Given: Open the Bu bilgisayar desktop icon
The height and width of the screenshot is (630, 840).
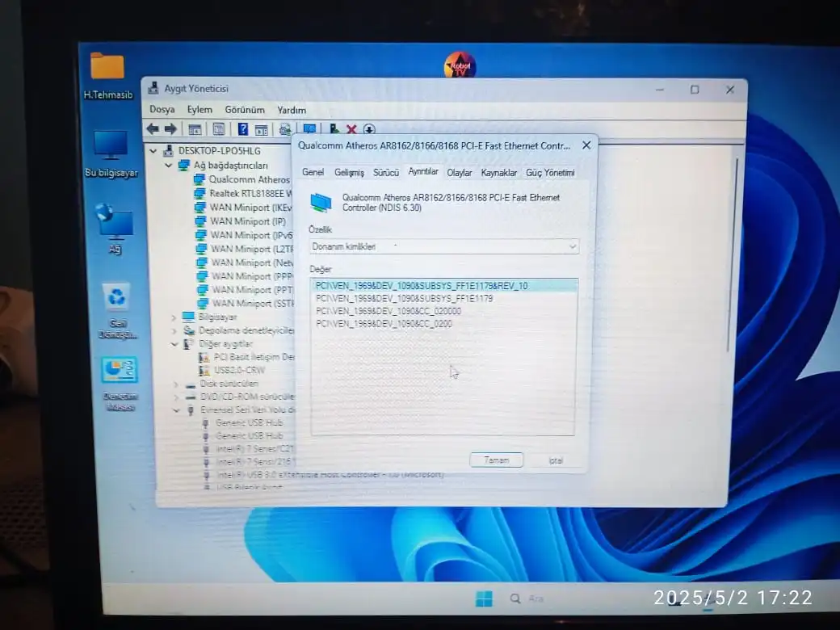Looking at the screenshot, I should point(111,153).
